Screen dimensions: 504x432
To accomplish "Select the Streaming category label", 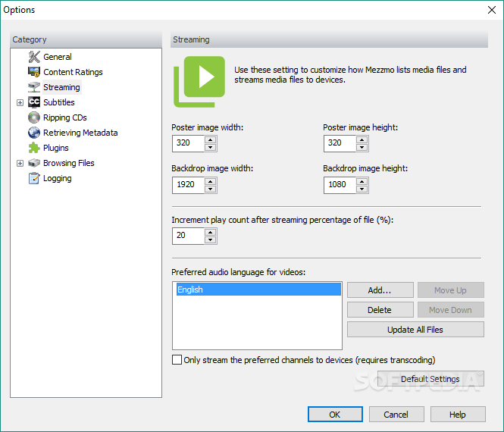I will [61, 87].
